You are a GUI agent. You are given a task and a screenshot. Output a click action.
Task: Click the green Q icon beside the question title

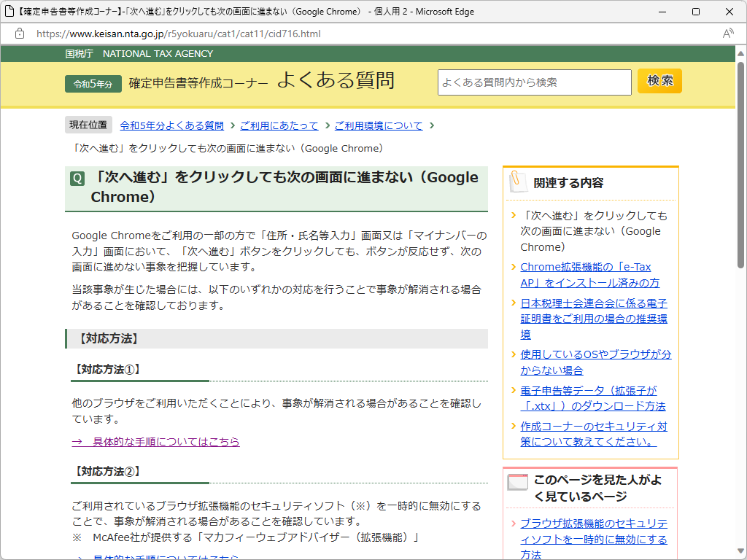coord(77,178)
